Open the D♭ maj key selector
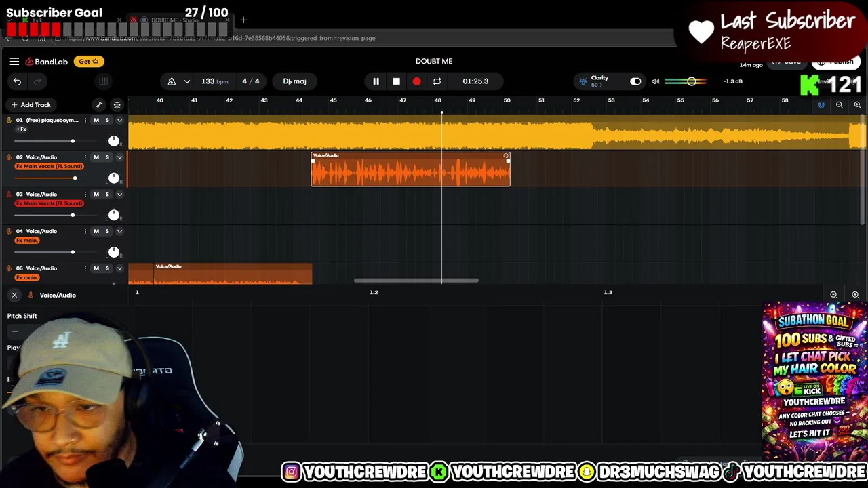 click(294, 81)
